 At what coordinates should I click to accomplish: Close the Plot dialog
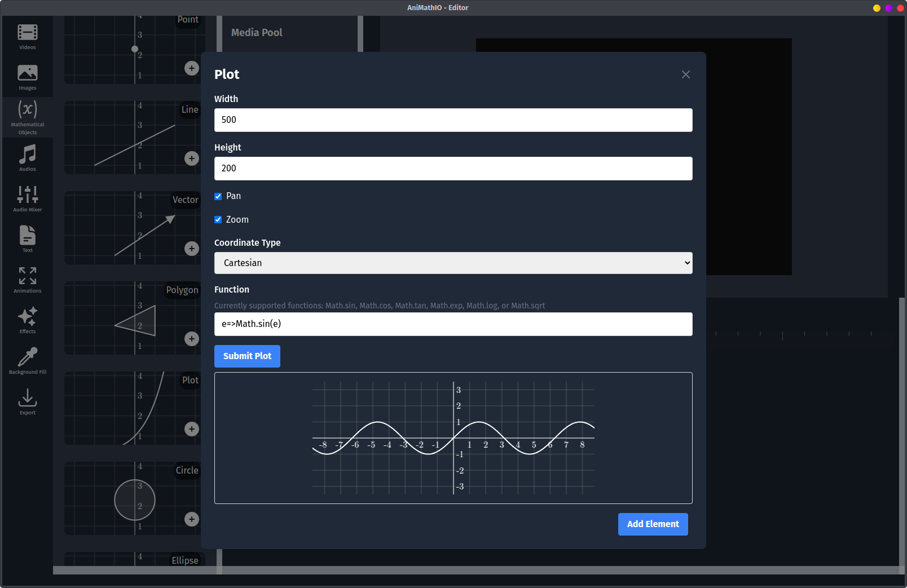click(685, 74)
